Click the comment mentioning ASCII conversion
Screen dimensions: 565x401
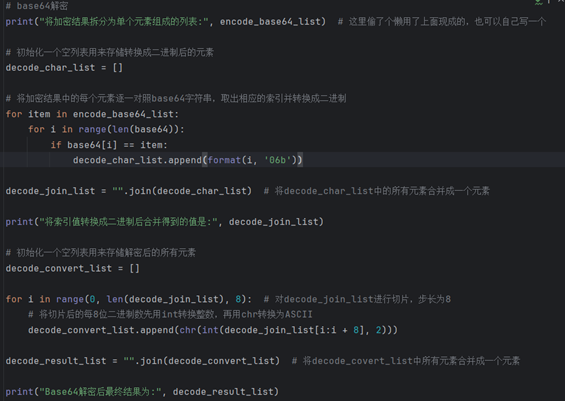coord(170,314)
